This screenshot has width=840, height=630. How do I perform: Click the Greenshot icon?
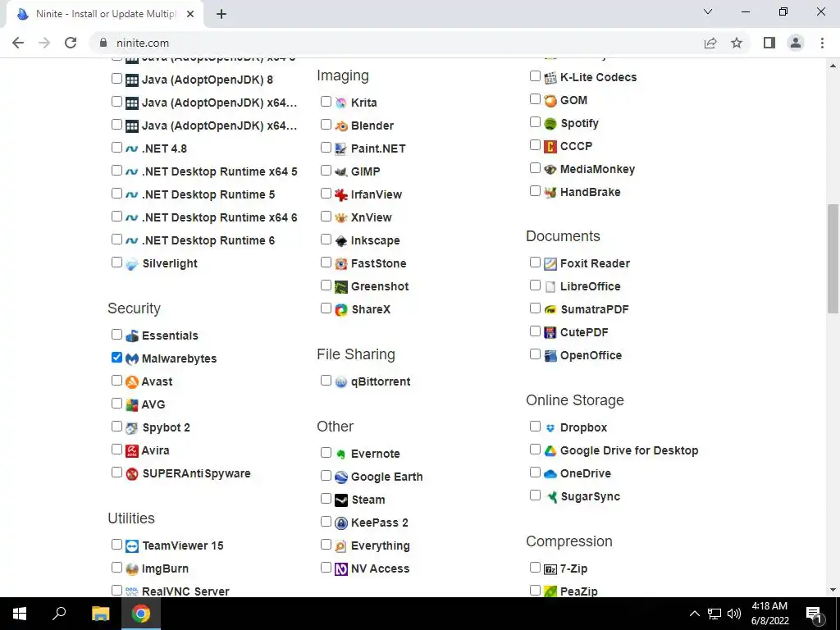(x=341, y=286)
